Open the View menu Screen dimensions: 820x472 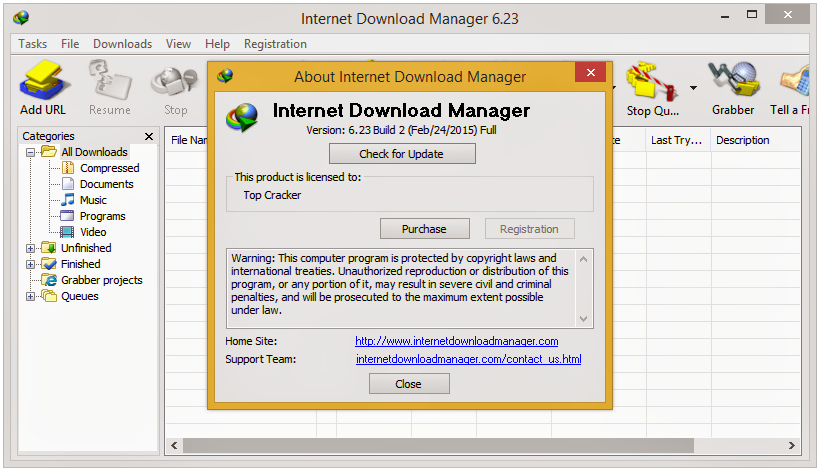coord(178,44)
